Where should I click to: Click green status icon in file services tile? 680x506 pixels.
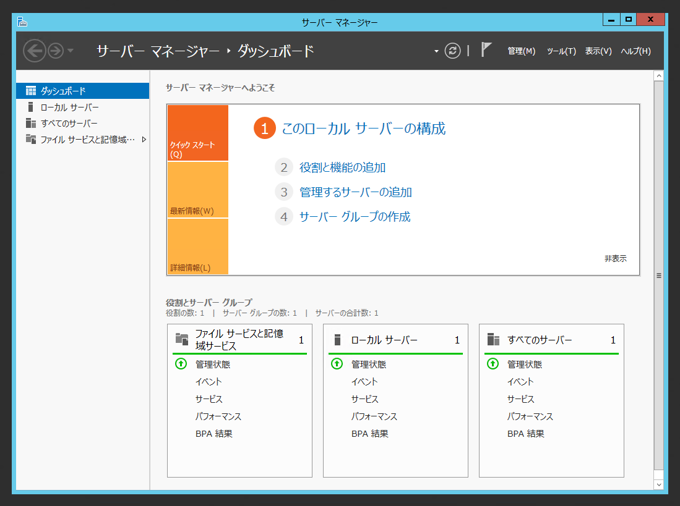[x=181, y=364]
